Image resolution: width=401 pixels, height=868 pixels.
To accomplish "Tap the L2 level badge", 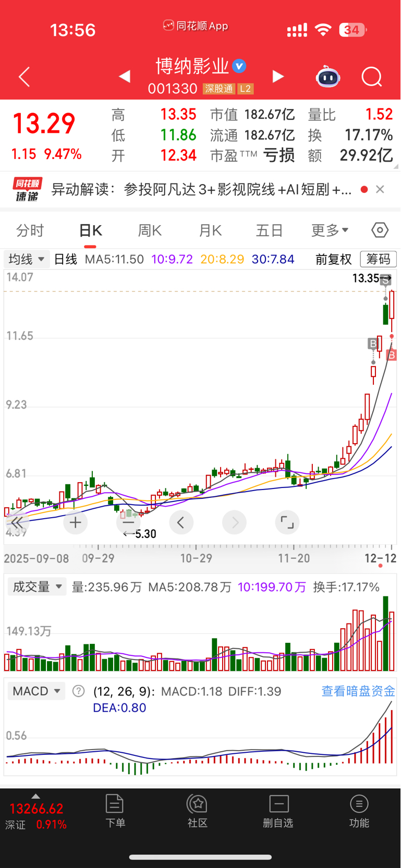I will (245, 89).
